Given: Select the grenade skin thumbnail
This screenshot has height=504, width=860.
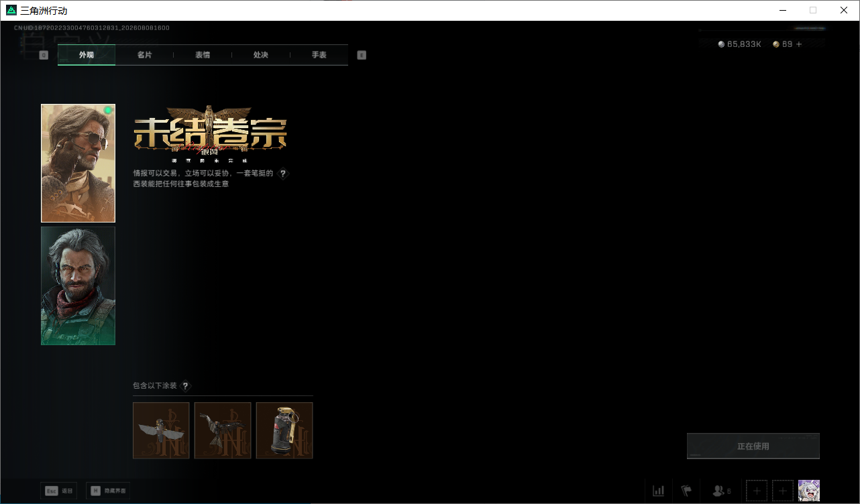Looking at the screenshot, I should [x=284, y=430].
